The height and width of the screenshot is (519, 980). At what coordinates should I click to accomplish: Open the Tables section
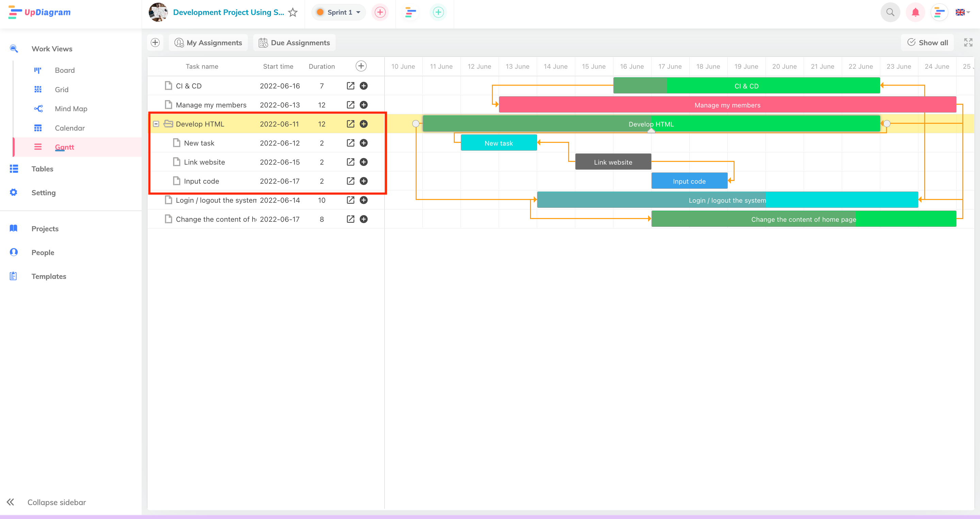click(42, 168)
